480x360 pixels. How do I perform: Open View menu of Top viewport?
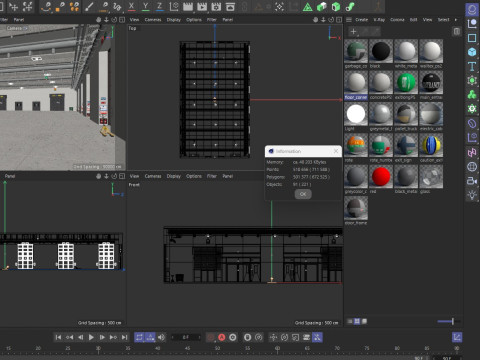pyautogui.click(x=134, y=20)
